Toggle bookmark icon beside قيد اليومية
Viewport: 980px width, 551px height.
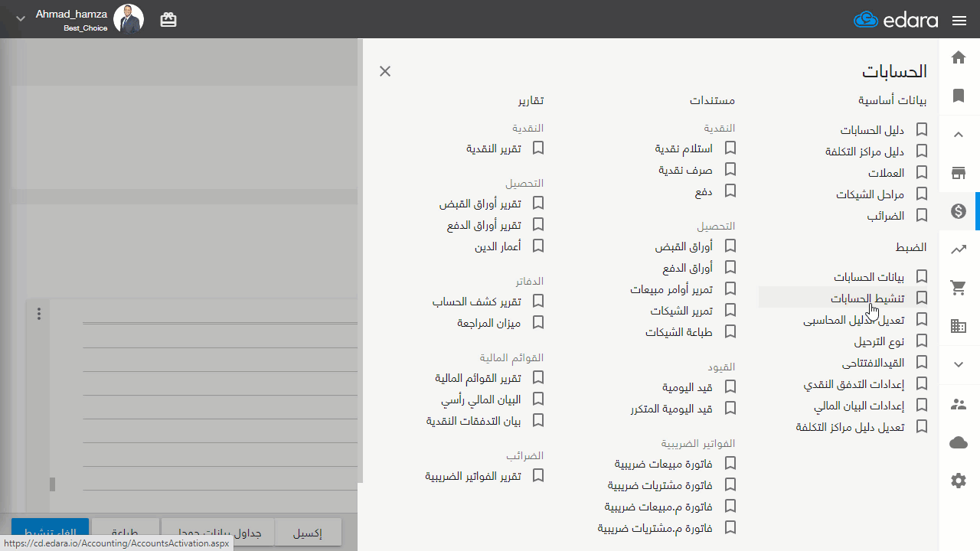point(730,387)
